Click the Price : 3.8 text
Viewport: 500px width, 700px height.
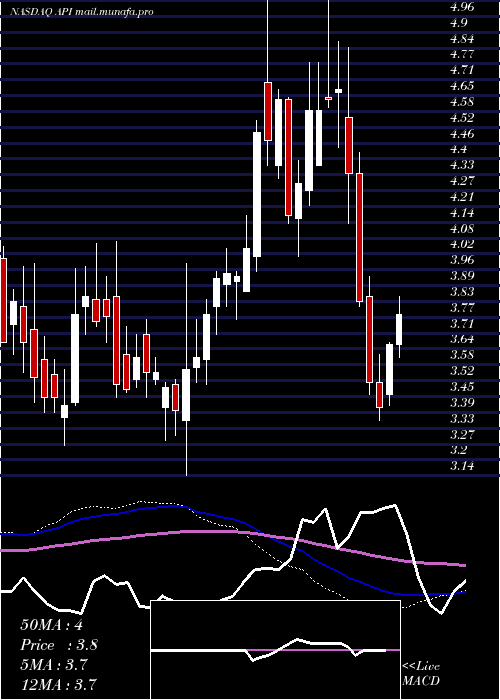[x=59, y=645]
